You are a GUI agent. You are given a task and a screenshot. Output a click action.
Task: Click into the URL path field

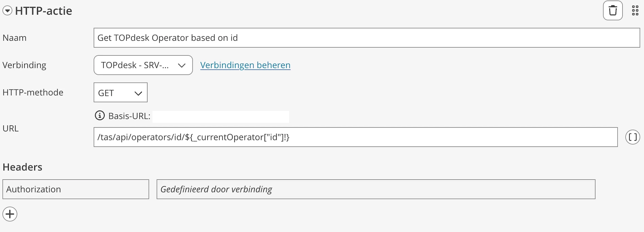(x=356, y=137)
